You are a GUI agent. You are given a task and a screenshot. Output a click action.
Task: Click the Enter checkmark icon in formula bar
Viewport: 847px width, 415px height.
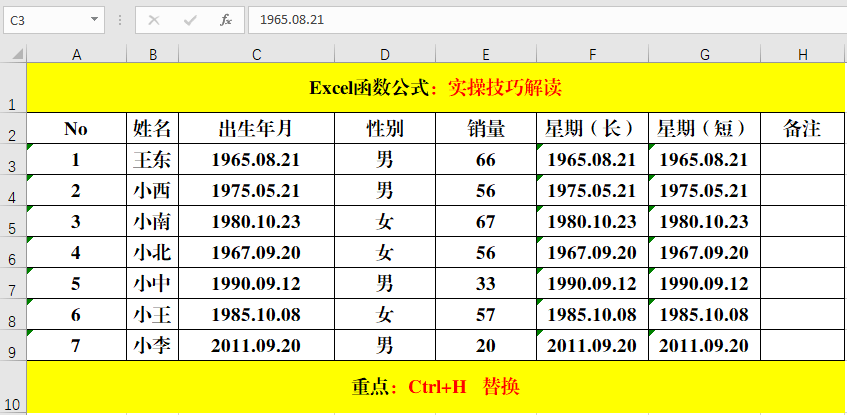[x=190, y=20]
